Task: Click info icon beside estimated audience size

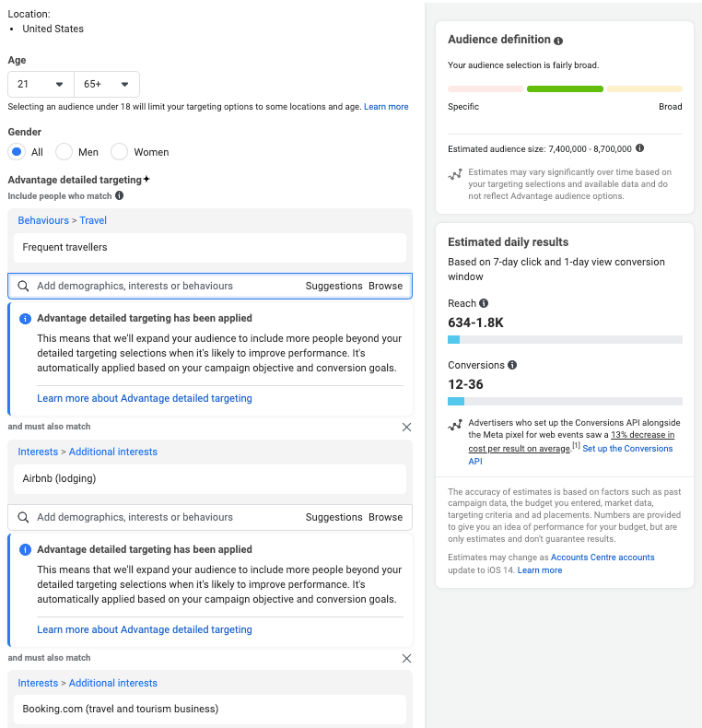Action: click(x=639, y=148)
